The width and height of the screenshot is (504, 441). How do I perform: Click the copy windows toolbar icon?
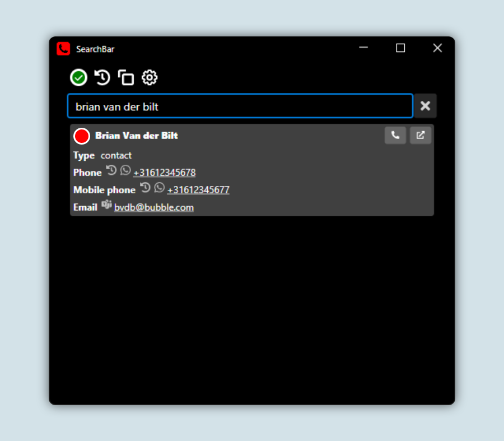[x=126, y=77]
